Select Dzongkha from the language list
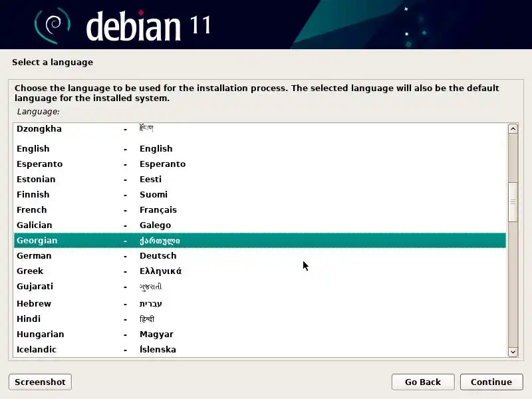 point(260,130)
